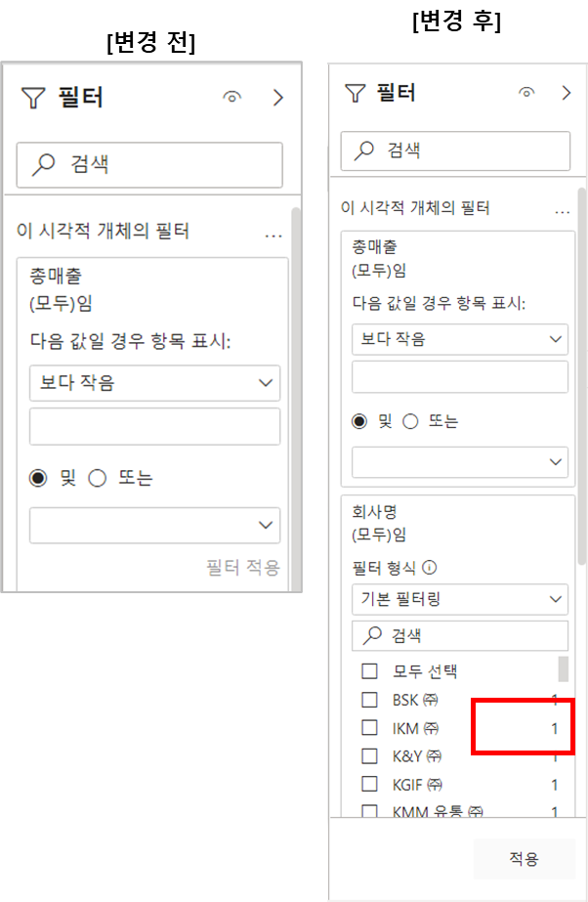This screenshot has height=902, width=588.
Task: Open the 보다 작음 dropdown in the left pane
Action: [x=154, y=383]
